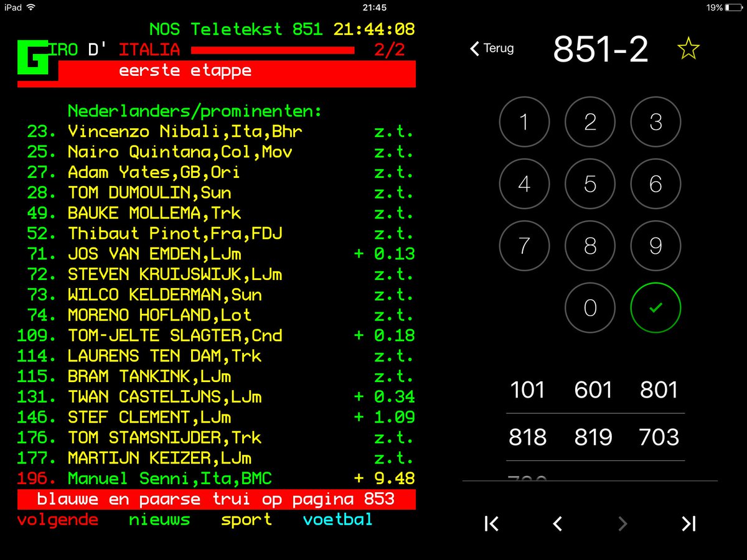Tap keypad digit 2
Image resolution: width=747 pixels, height=560 pixels.
[x=590, y=122]
